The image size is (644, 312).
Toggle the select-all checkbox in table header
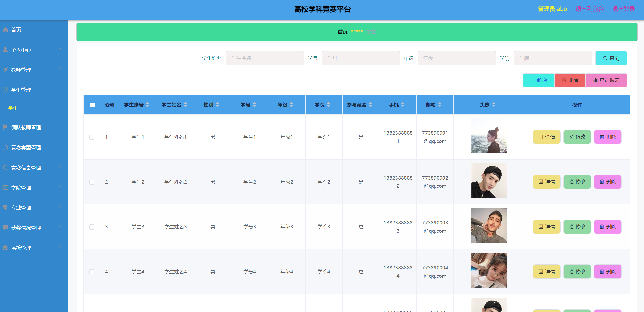[92, 105]
